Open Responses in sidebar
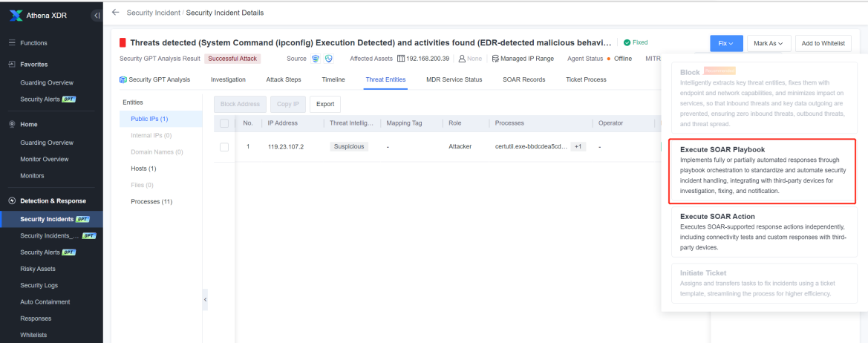The image size is (868, 343). tap(36, 318)
